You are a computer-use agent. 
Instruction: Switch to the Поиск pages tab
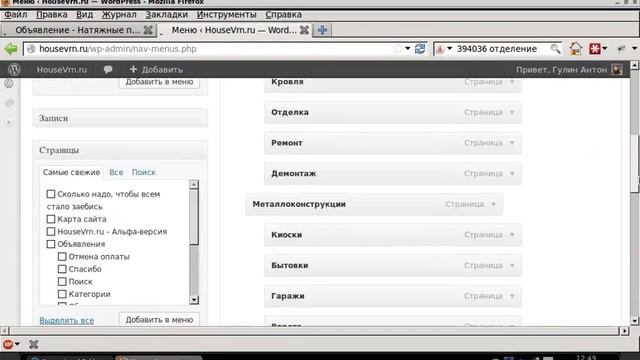click(144, 172)
